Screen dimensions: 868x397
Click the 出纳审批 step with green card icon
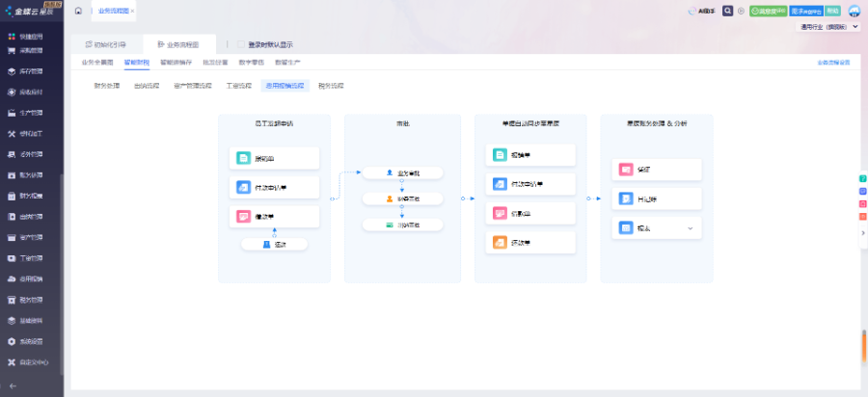pos(402,225)
